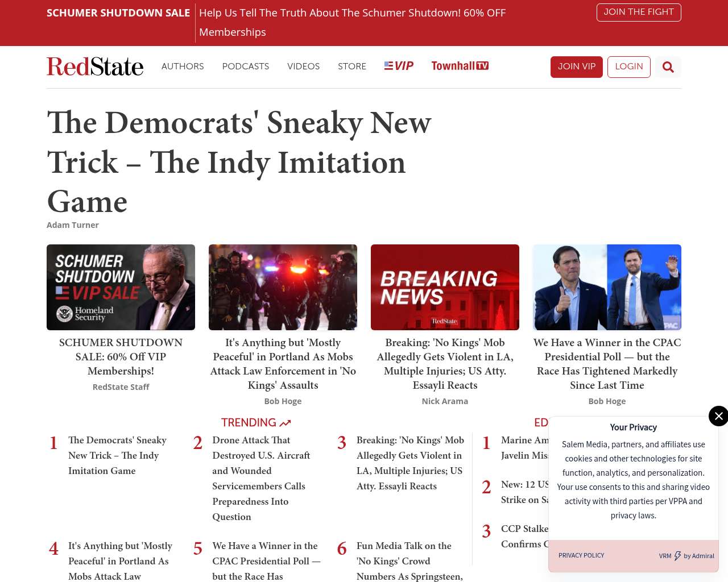Image resolution: width=728 pixels, height=582 pixels.
Task: Open 'No Kings' Mob LA card headline
Action: pos(445,364)
